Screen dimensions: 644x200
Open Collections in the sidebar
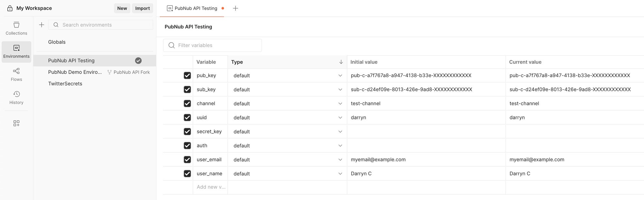16,29
